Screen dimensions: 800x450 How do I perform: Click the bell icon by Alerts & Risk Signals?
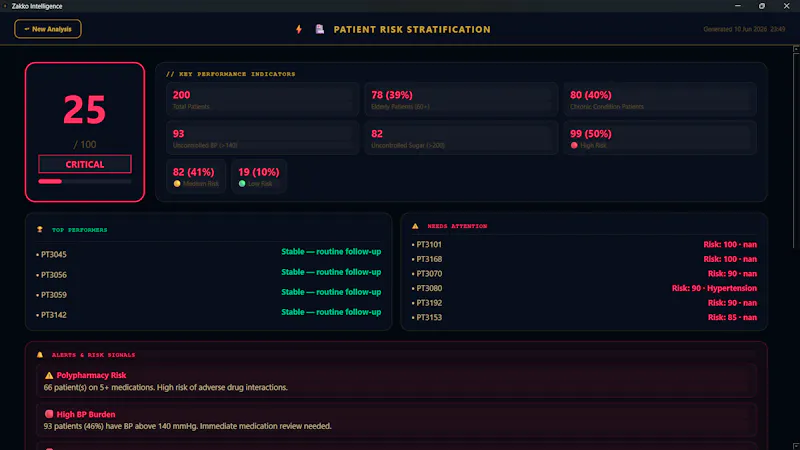tap(40, 355)
